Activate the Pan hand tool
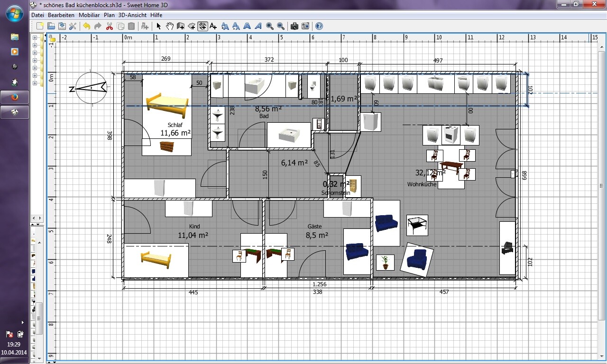Viewport: 607px width, 364px height. click(x=169, y=26)
